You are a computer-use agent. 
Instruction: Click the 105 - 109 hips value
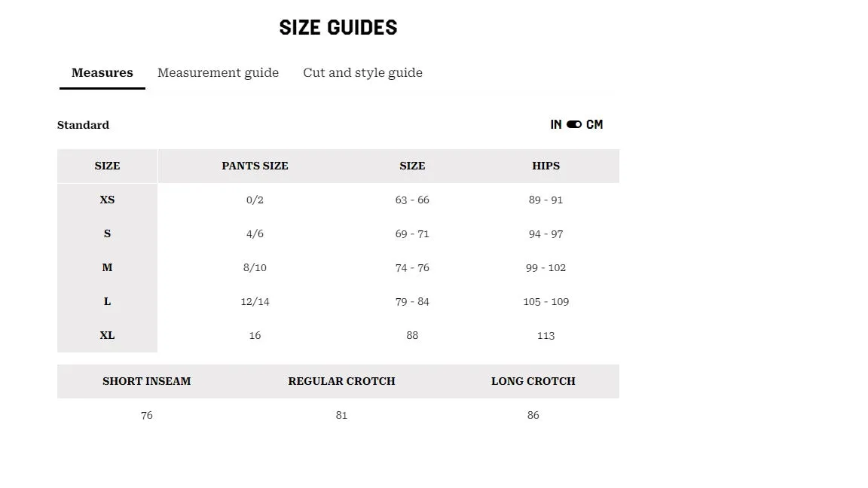click(546, 301)
